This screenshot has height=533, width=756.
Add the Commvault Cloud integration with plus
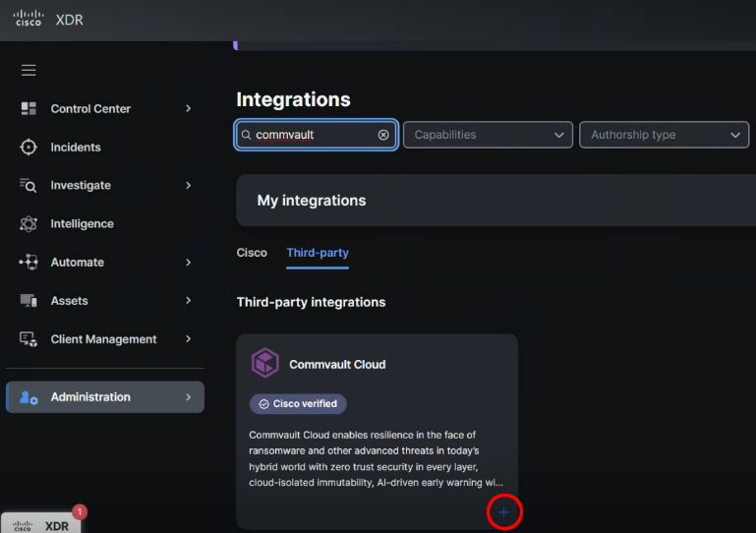(504, 512)
